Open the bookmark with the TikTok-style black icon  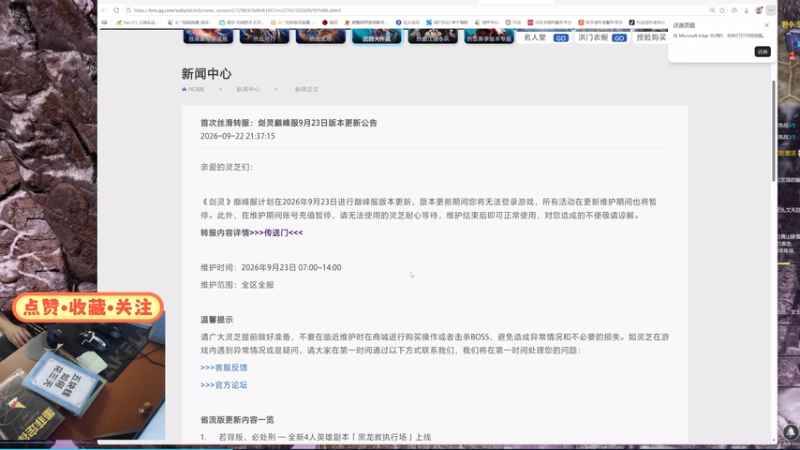(x=647, y=22)
